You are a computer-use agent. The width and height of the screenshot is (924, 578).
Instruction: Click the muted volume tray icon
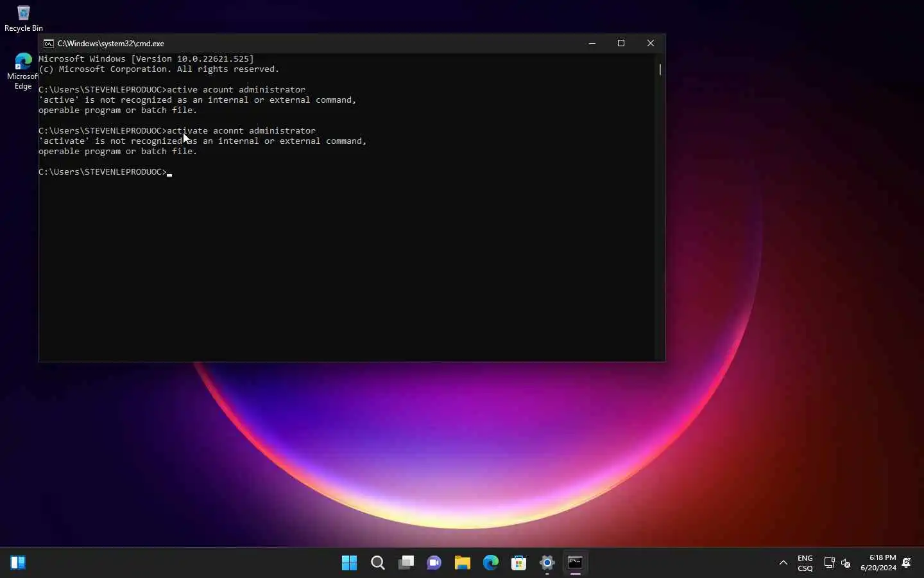[x=846, y=563]
